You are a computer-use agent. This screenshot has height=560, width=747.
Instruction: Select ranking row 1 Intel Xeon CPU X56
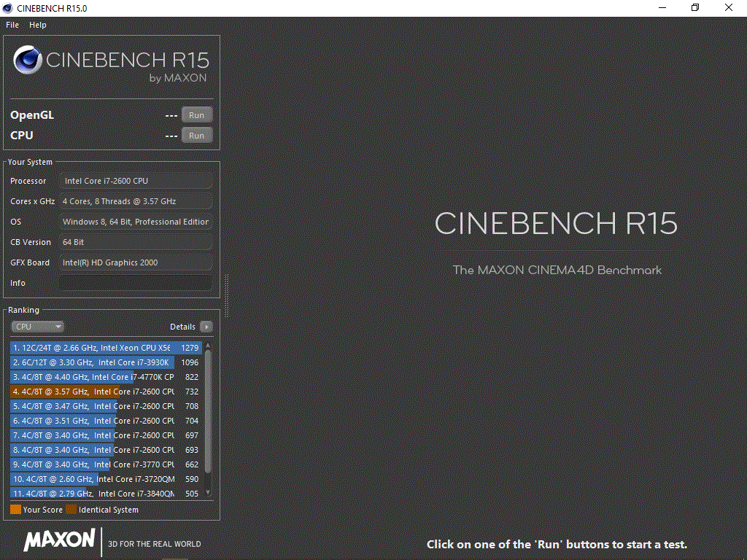coord(107,348)
